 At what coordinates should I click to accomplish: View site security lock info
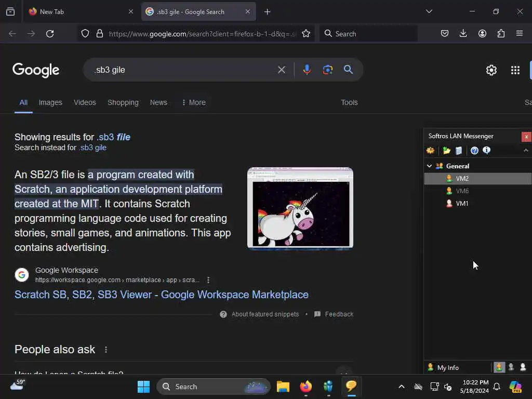(99, 34)
